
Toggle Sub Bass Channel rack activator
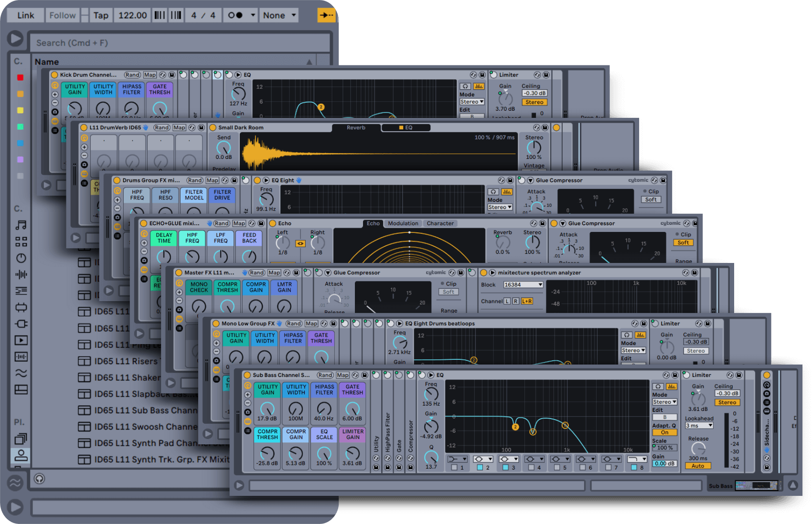(x=247, y=375)
